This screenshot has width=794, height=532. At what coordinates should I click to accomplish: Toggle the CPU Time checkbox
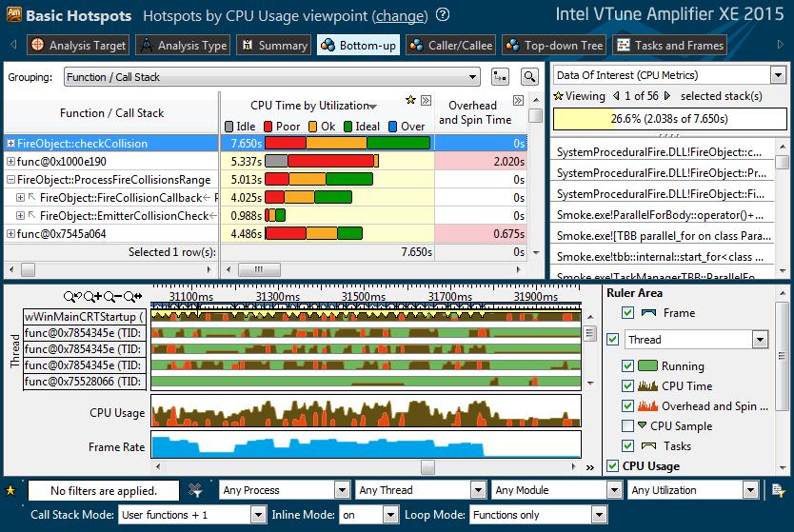pos(628,386)
